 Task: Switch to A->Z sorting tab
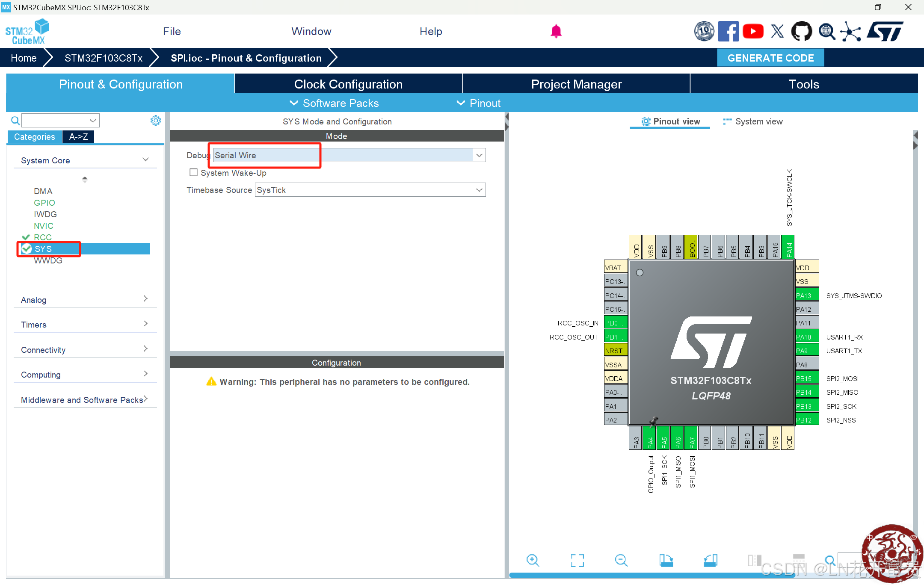pyautogui.click(x=78, y=137)
